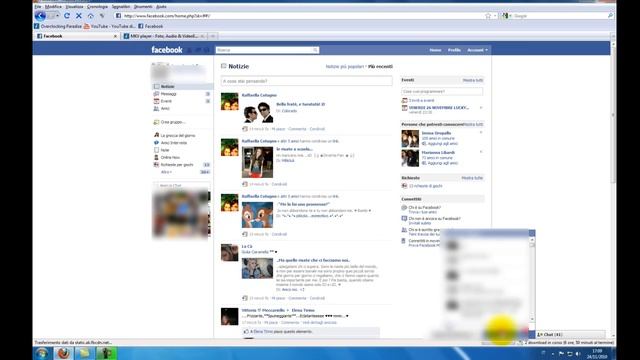The height and width of the screenshot is (360, 640).
Task: Click Crea gruppo in sidebar
Action: (173, 122)
